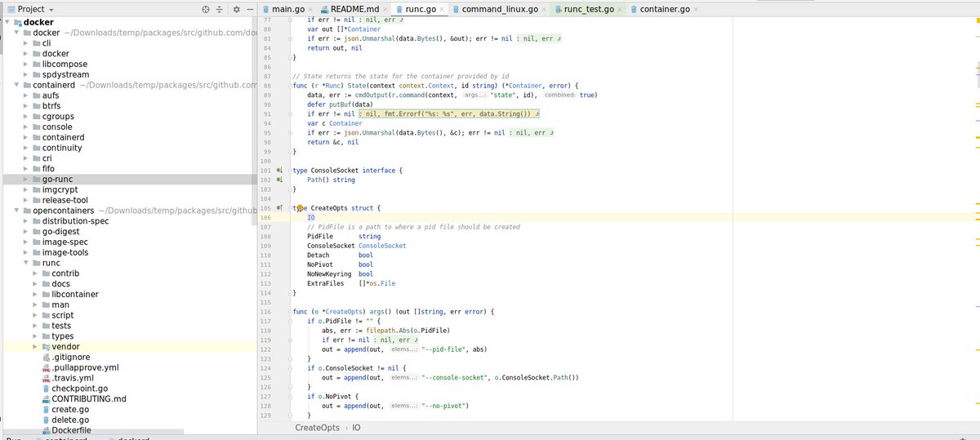The height and width of the screenshot is (440, 980).
Task: Select imgcrypt folder in tree
Action: pyautogui.click(x=60, y=189)
